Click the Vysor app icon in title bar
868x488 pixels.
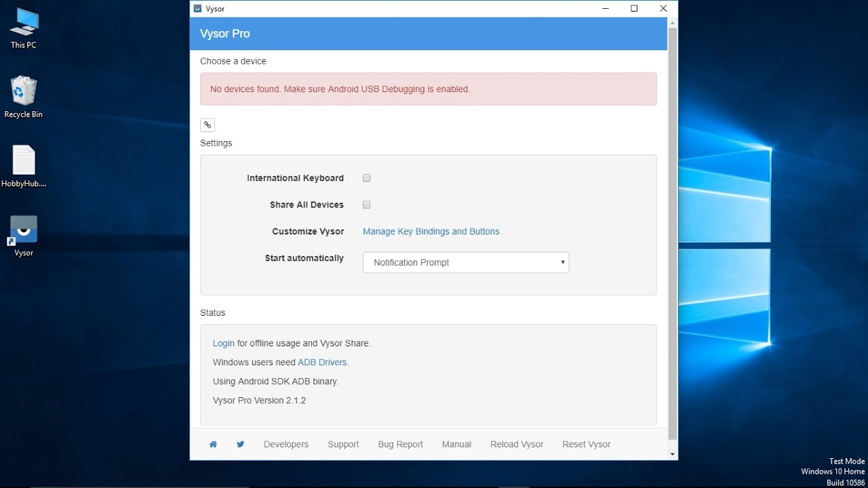(x=197, y=9)
